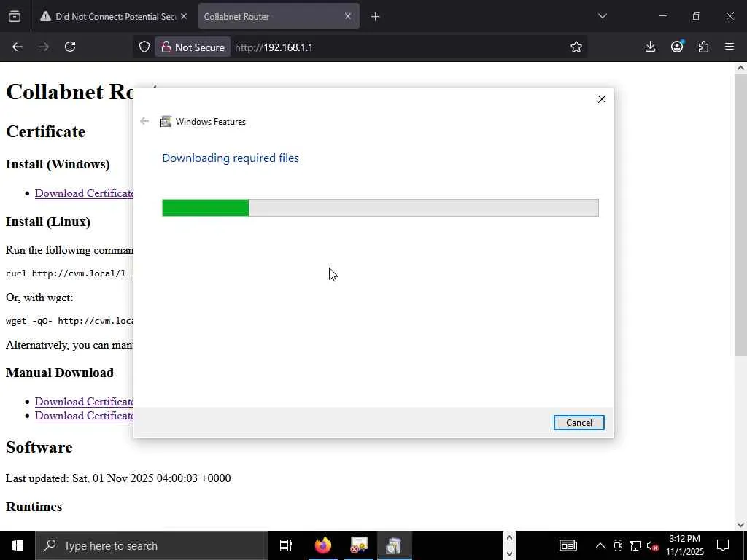This screenshot has height=560, width=747.
Task: Click the page scrollbar down arrow
Action: pyautogui.click(x=740, y=525)
